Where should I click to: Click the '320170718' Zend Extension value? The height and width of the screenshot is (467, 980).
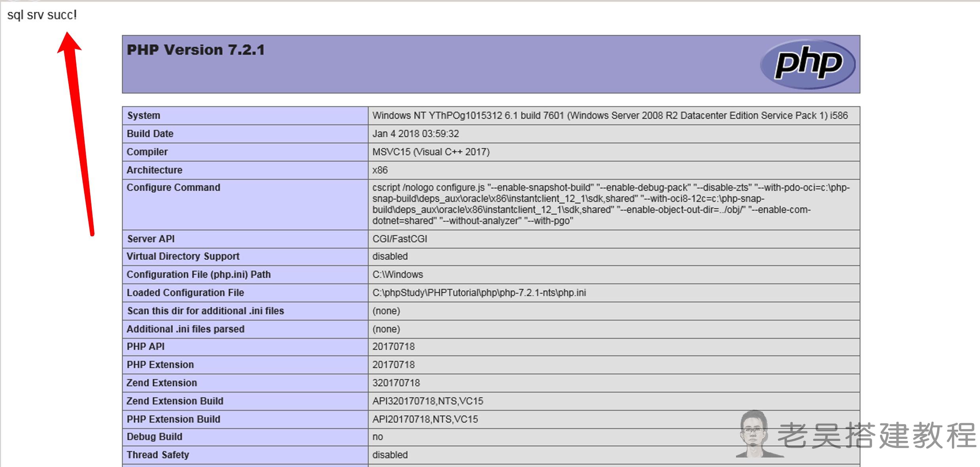pos(396,383)
